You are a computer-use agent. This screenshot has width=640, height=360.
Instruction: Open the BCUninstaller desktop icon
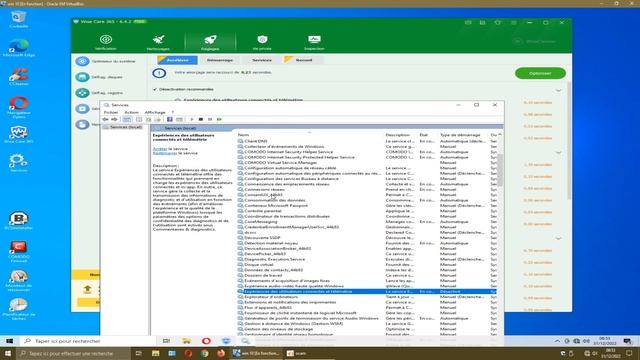coord(18,221)
